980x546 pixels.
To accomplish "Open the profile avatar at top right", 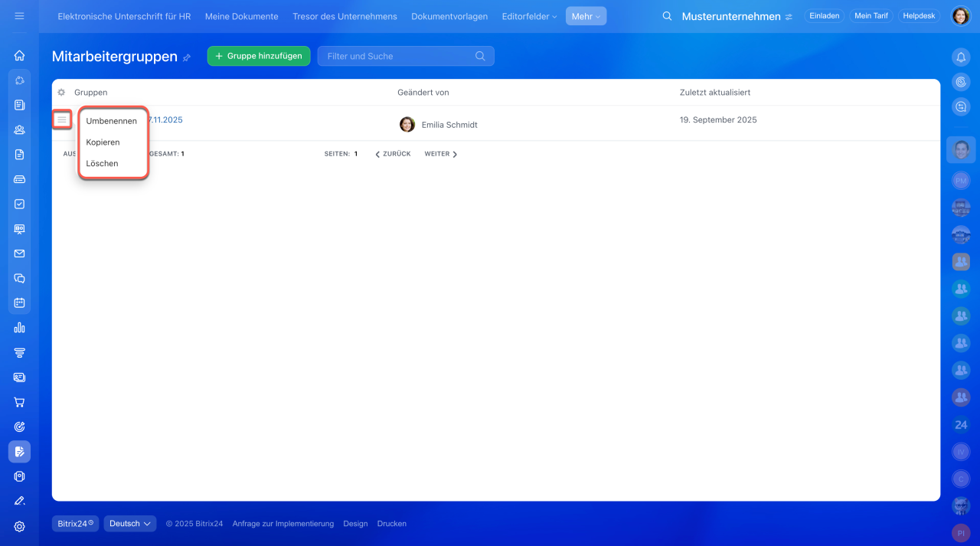I will [x=961, y=16].
